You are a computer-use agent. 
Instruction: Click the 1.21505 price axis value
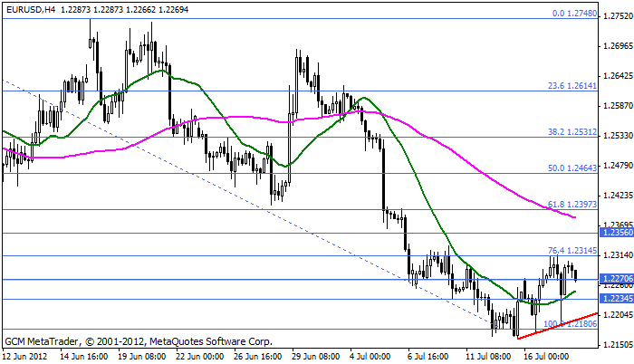pos(617,345)
